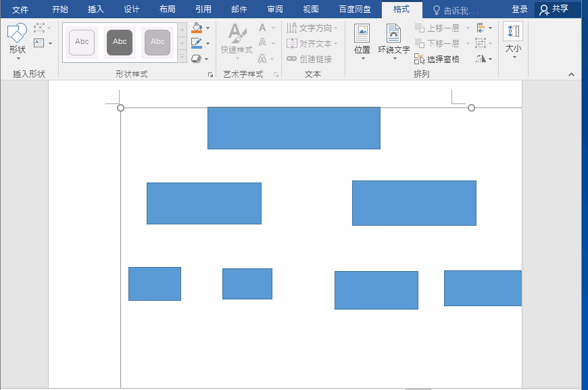Open the Text Box dropdown arrow

coord(50,43)
